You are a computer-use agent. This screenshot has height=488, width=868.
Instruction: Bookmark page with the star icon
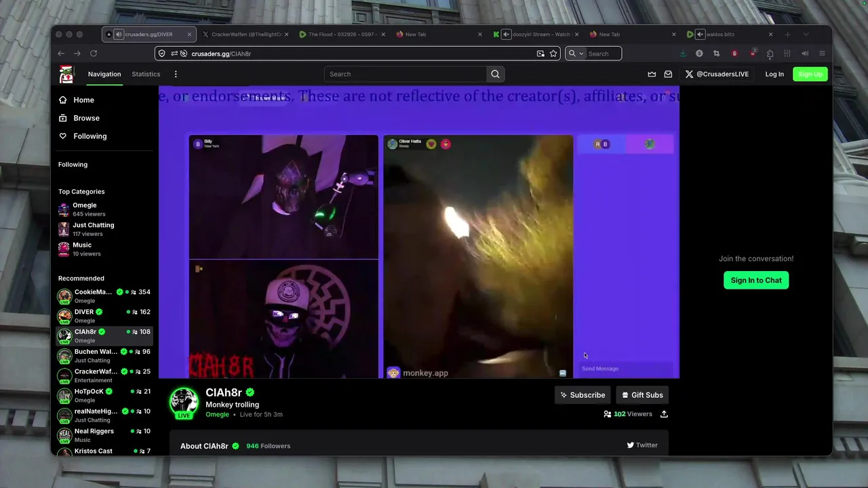[553, 54]
